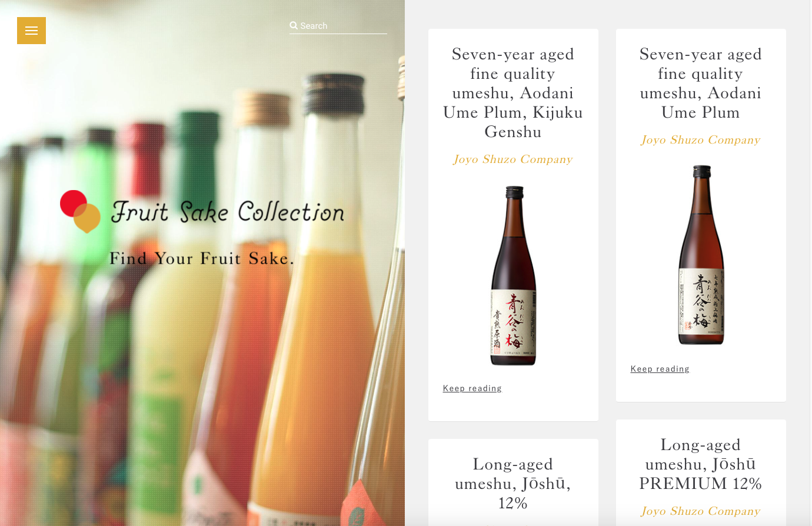Open Seven-year aged Aodani Ume Plum title

point(701,83)
